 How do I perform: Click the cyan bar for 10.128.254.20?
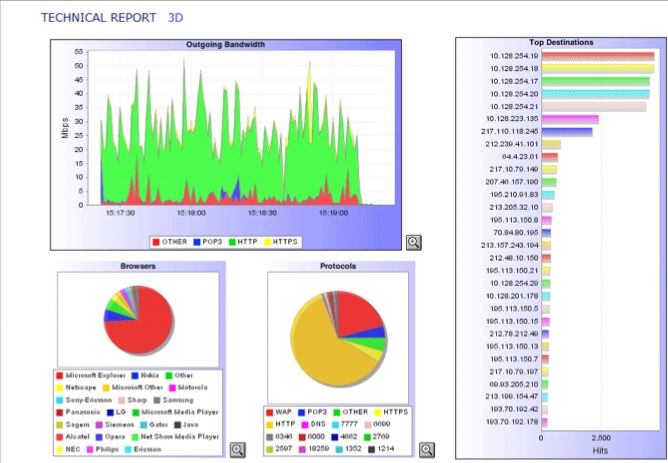click(x=596, y=94)
